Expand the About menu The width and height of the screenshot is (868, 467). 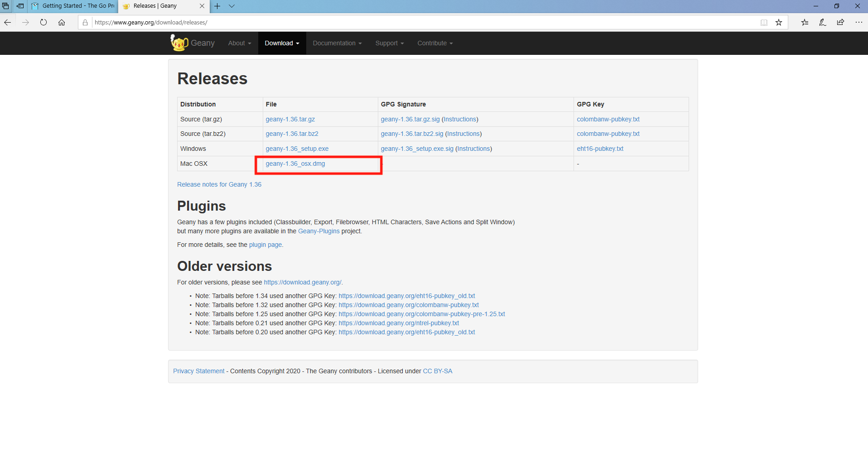tap(240, 43)
